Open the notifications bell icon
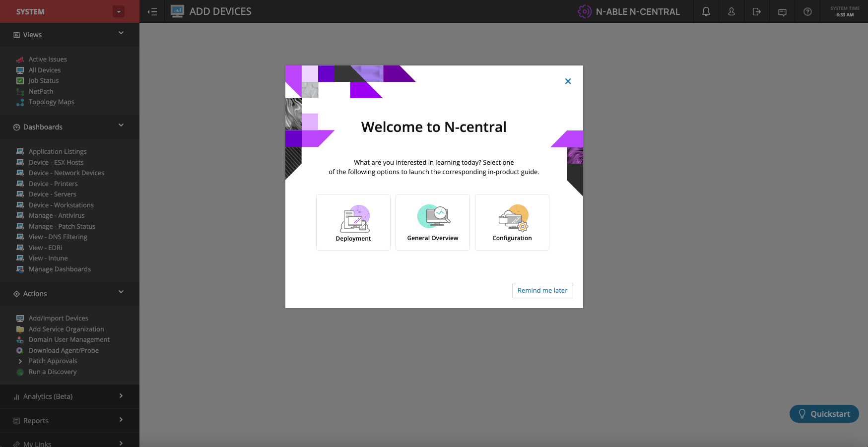The height and width of the screenshot is (447, 868). coord(706,11)
